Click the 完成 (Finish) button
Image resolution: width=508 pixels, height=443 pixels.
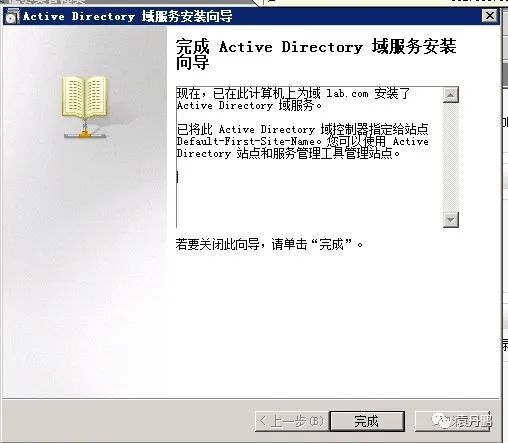[367, 421]
